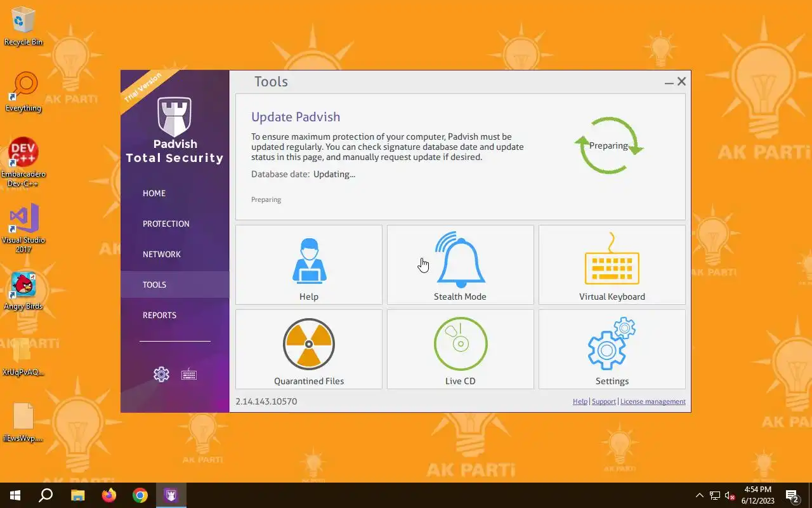Show hidden tray icons chevron
Viewport: 812px width, 508px height.
[700, 495]
